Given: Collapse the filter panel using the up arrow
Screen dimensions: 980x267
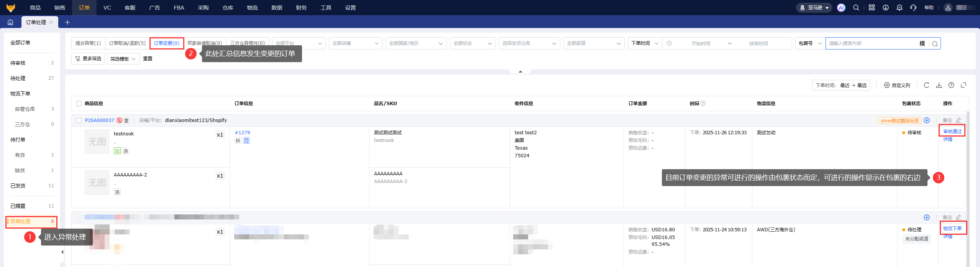Looking at the screenshot, I should tap(520, 72).
